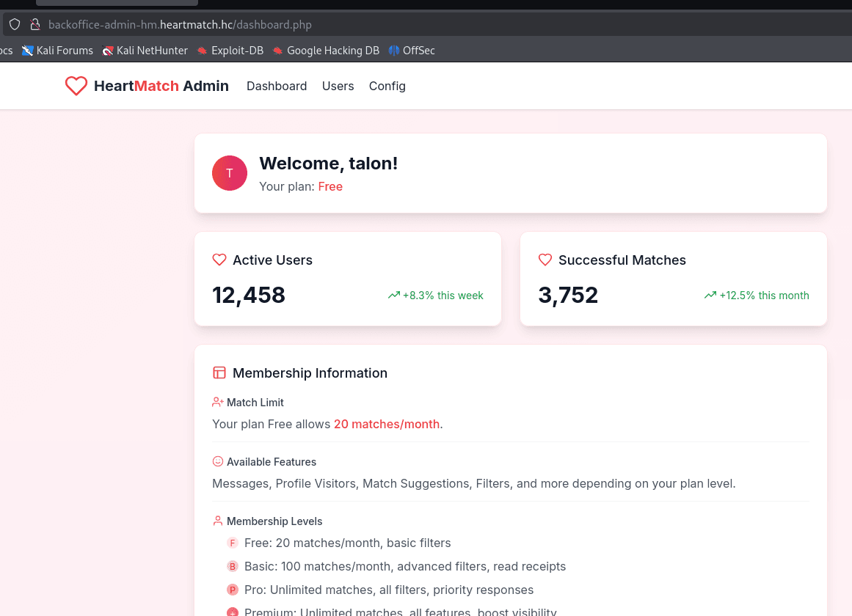Go to the Dashboard nav item
Image resolution: width=852 pixels, height=616 pixels.
tap(277, 86)
